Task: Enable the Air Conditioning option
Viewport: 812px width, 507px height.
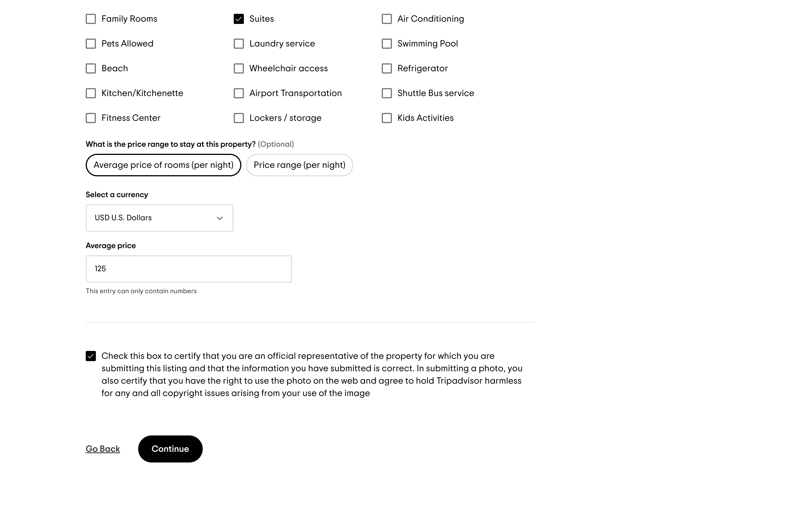Action: 387,19
